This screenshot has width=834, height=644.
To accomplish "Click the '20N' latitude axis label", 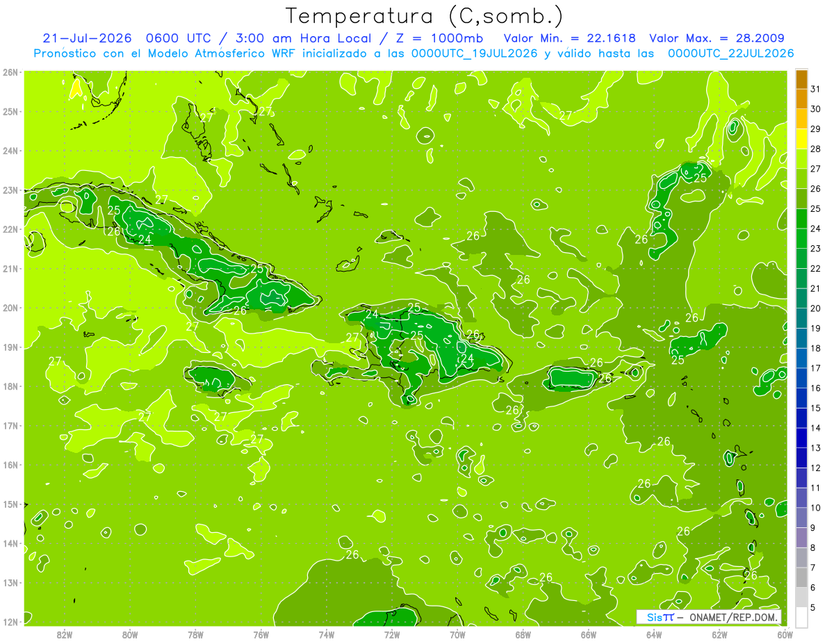I will pos(10,308).
